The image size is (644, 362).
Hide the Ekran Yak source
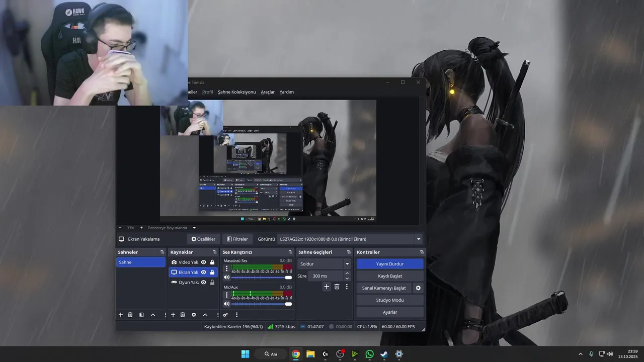coord(204,273)
